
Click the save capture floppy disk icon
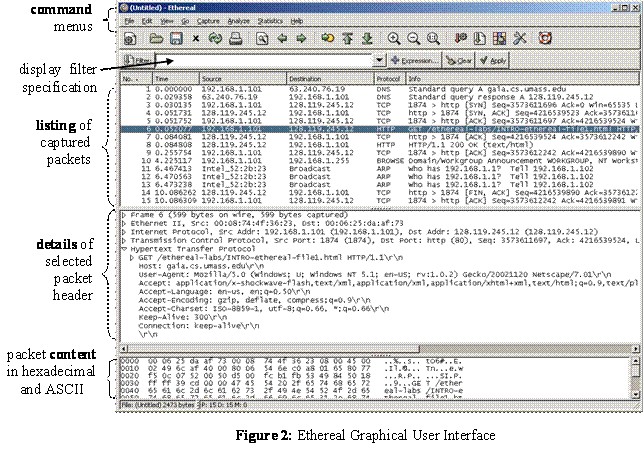pyautogui.click(x=175, y=38)
